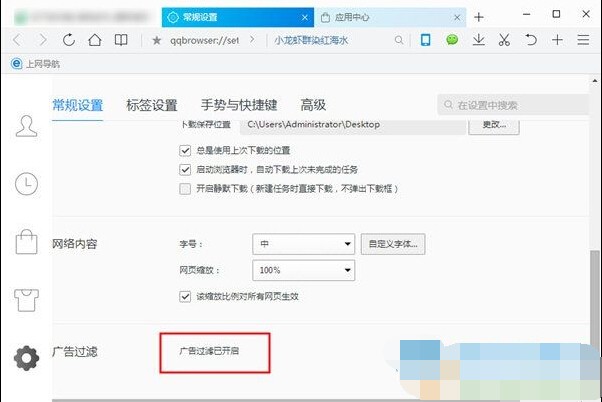Select the scissors screenshot tool
This screenshot has width=602, height=402.
504,40
